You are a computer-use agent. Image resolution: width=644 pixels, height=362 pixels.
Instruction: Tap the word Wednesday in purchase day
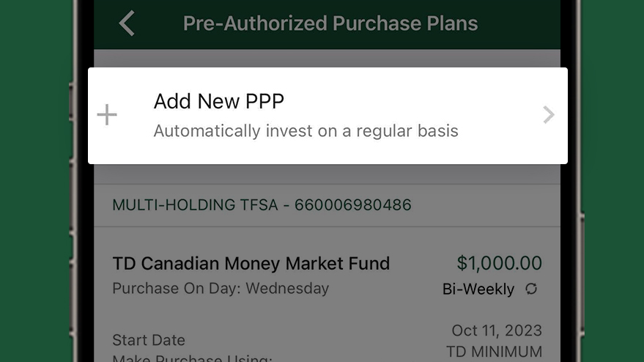pos(287,289)
